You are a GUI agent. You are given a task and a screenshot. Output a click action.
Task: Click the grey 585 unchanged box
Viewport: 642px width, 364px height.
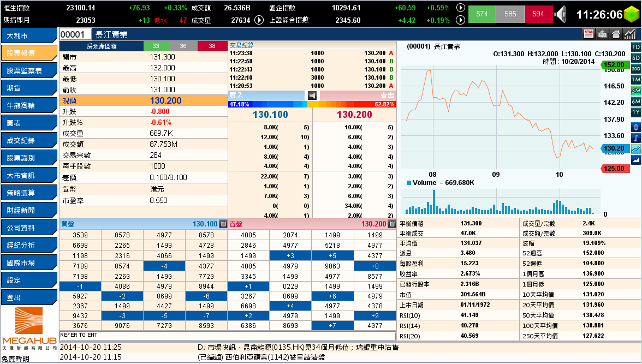point(510,14)
